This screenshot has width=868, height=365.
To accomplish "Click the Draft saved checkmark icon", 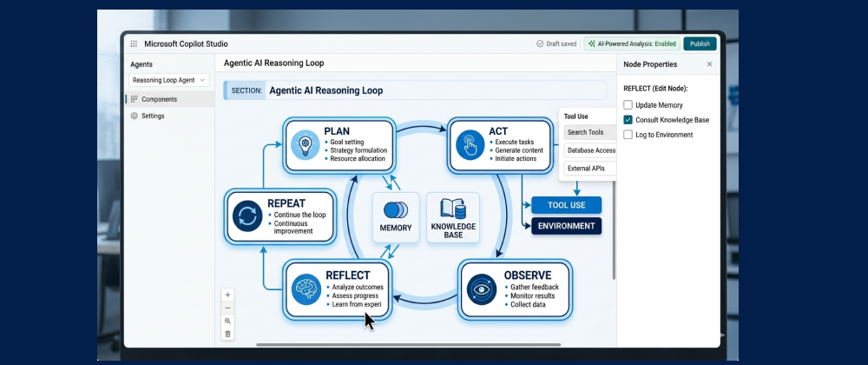I will 540,43.
